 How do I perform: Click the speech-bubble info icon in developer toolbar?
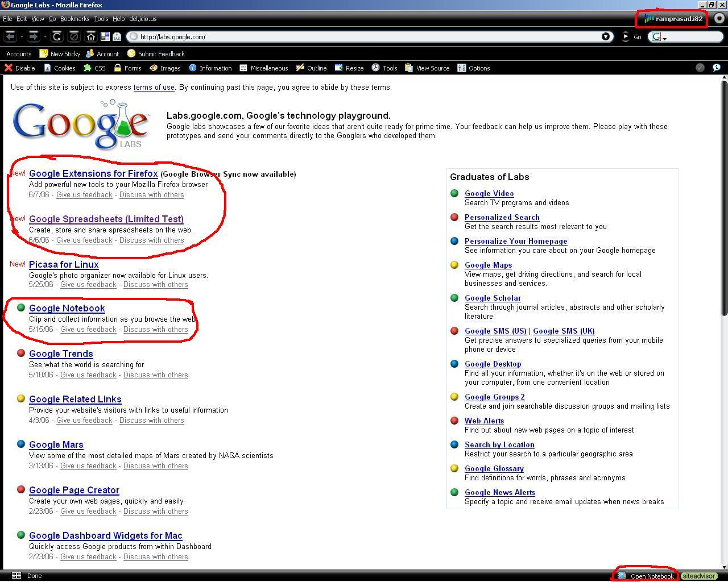click(x=716, y=68)
